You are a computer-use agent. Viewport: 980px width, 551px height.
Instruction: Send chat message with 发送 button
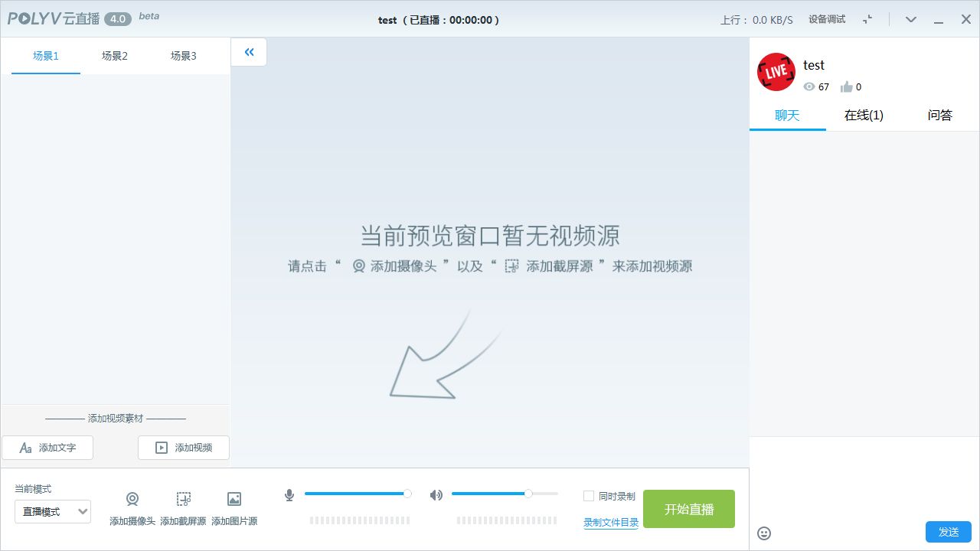[x=949, y=532]
